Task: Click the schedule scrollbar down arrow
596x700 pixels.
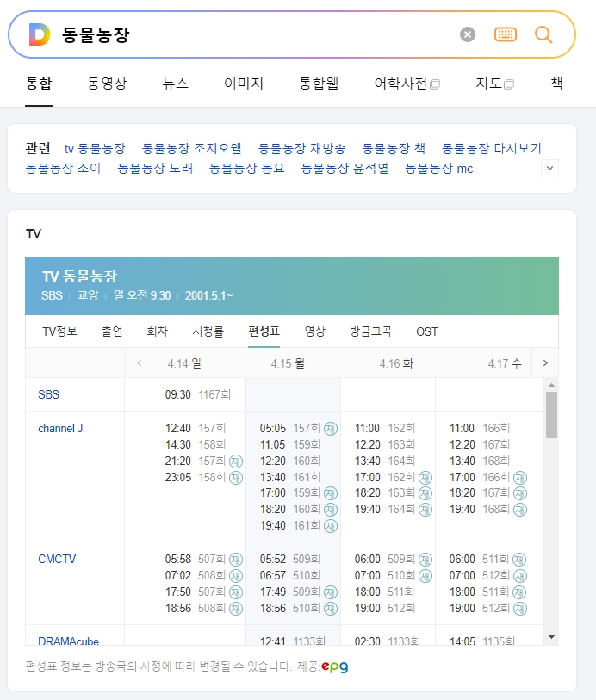Action: [552, 637]
